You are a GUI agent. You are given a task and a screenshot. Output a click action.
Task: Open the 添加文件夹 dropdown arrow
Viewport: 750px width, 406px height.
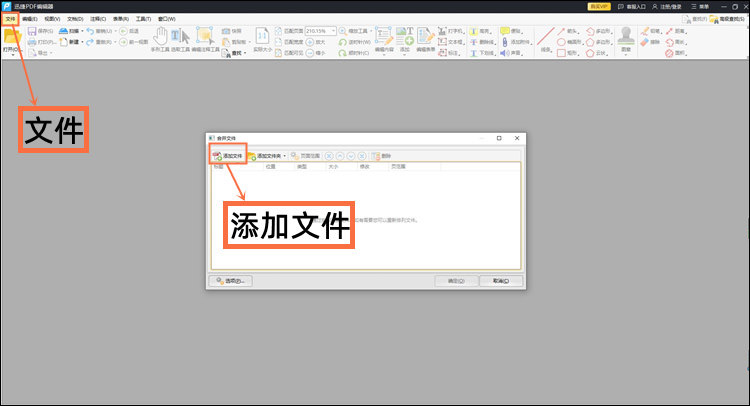click(x=285, y=156)
